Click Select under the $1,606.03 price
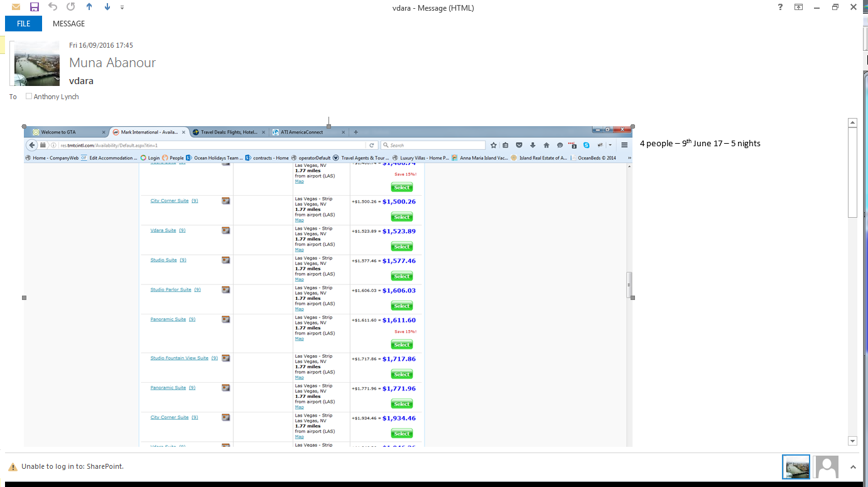868x487 pixels. point(402,306)
